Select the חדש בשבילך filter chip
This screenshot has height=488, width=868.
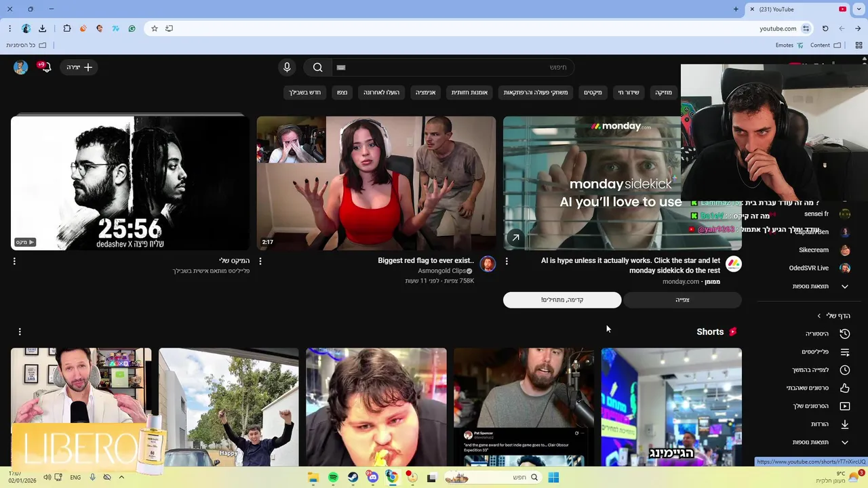click(305, 92)
